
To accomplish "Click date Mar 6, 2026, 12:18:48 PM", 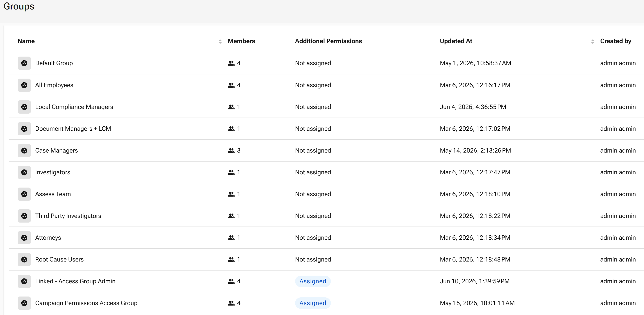I will pos(475,260).
